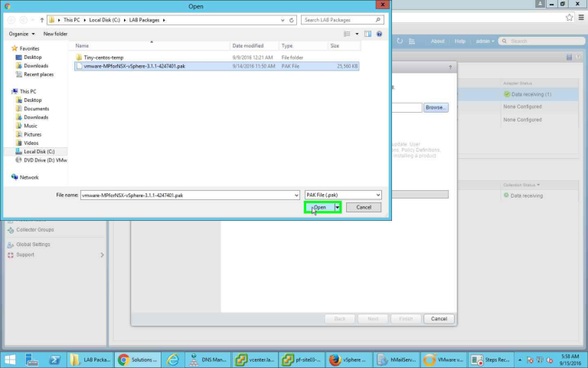The image size is (588, 368).
Task: Select This PC in navigation pane
Action: (x=28, y=91)
